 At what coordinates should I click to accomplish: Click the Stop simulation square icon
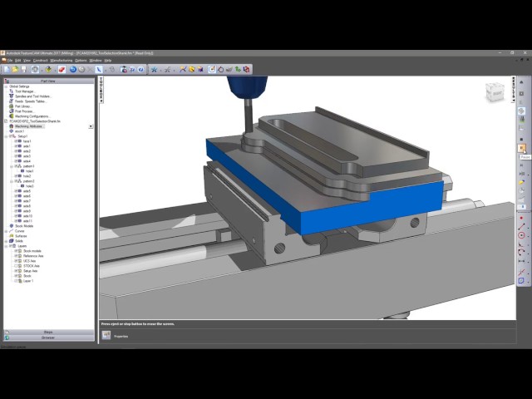[x=521, y=139]
